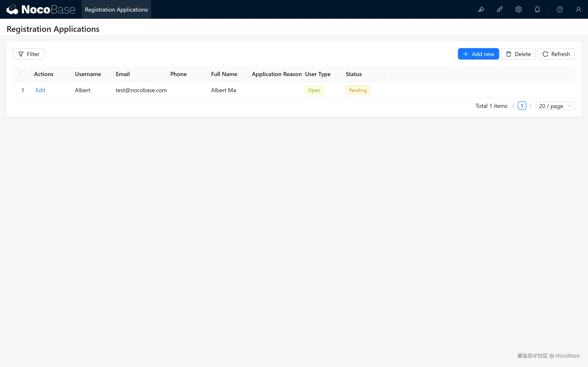
Task: Click the notification bell icon
Action: pos(537,9)
